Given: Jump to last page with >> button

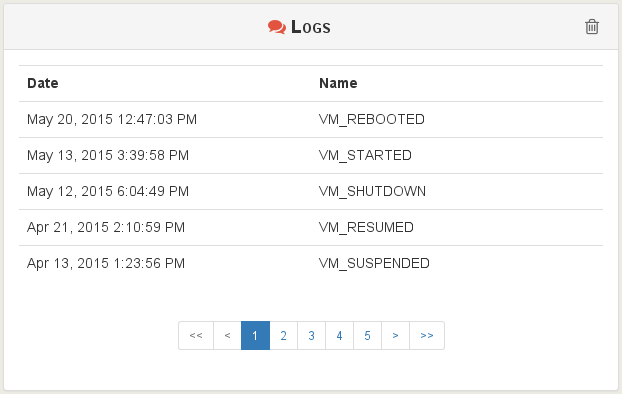Looking at the screenshot, I should pos(427,336).
